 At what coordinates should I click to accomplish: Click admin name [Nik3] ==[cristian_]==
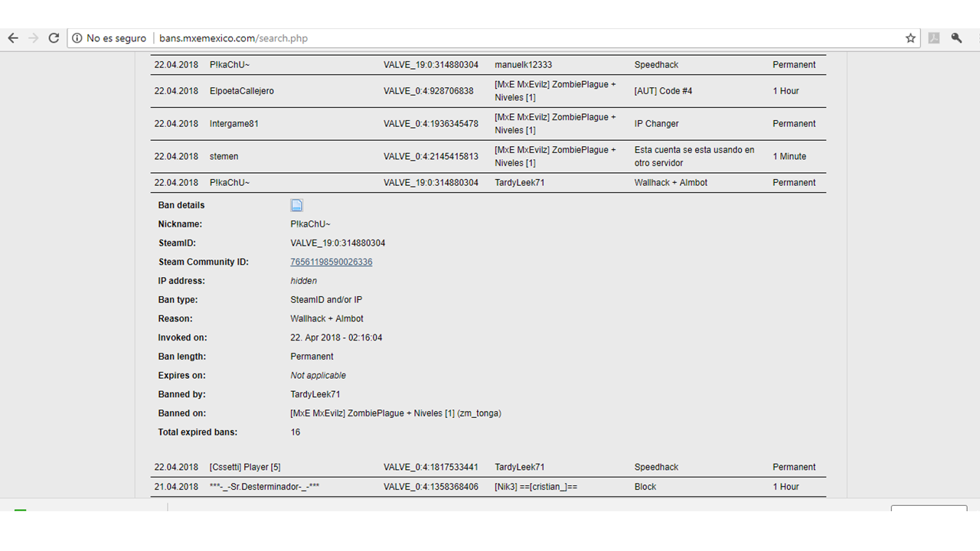tap(536, 487)
